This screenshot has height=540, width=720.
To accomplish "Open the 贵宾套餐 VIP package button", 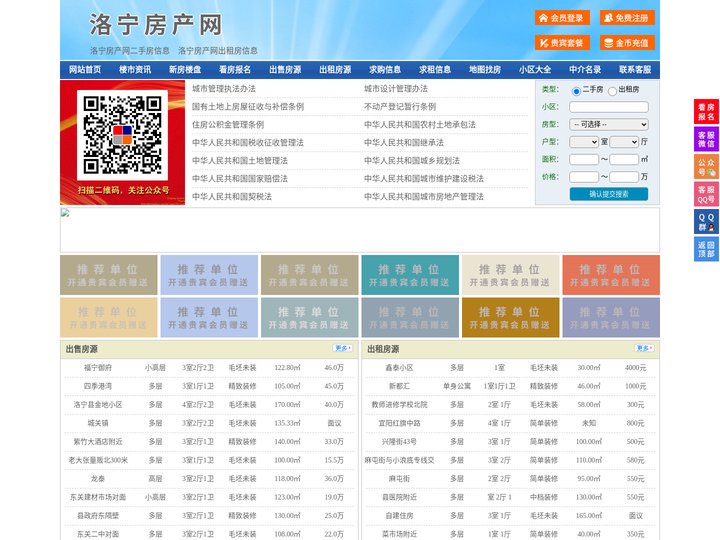I will click(562, 43).
